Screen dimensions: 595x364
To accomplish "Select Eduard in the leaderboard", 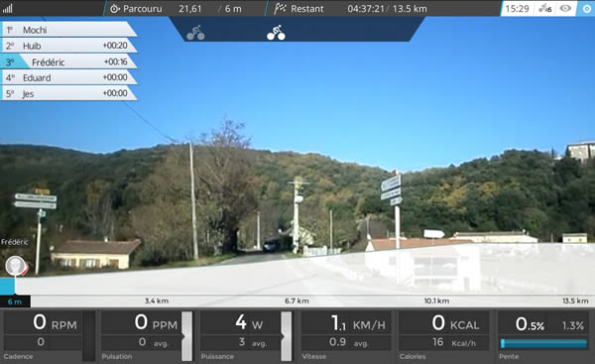I will coord(68,77).
